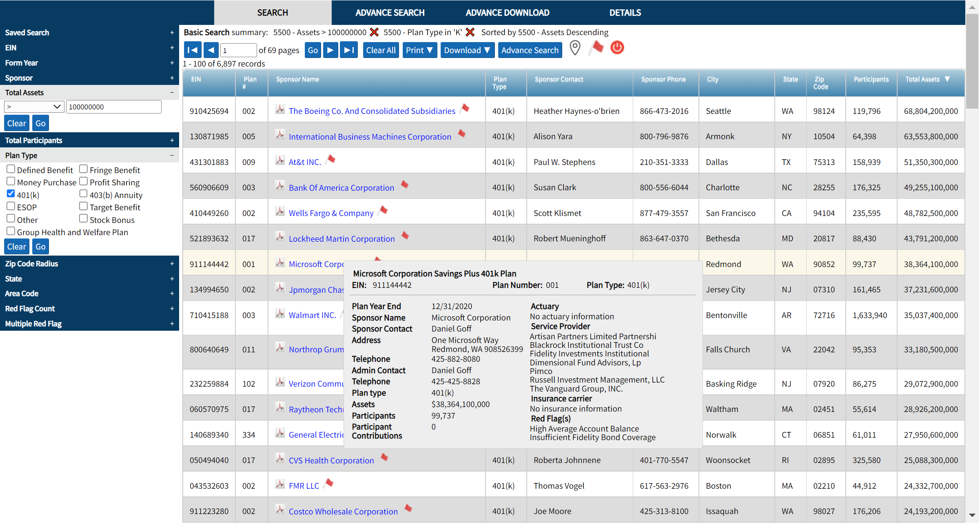Screen dimensions: 980x523
Task: Click Go next to the page number
Action: click(x=313, y=50)
